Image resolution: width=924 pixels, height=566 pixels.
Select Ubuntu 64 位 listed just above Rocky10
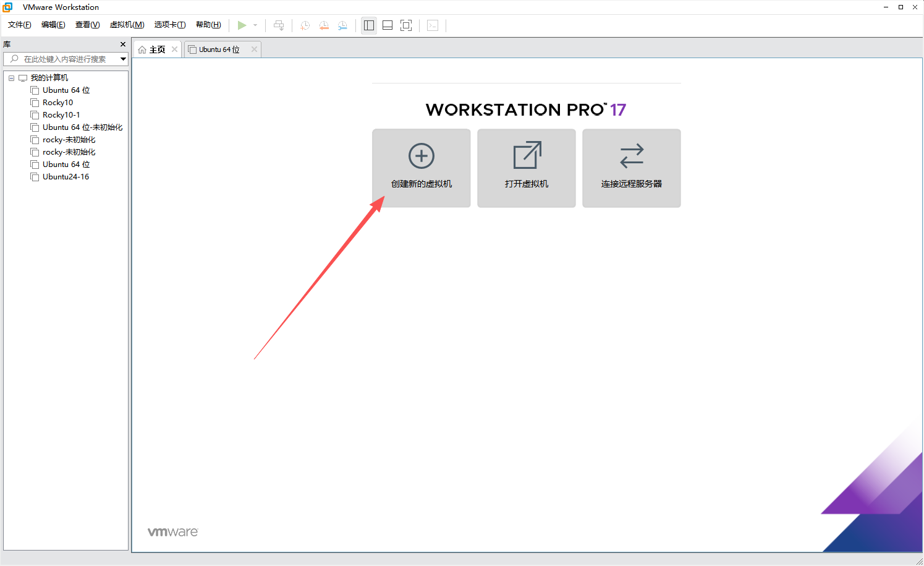(66, 90)
